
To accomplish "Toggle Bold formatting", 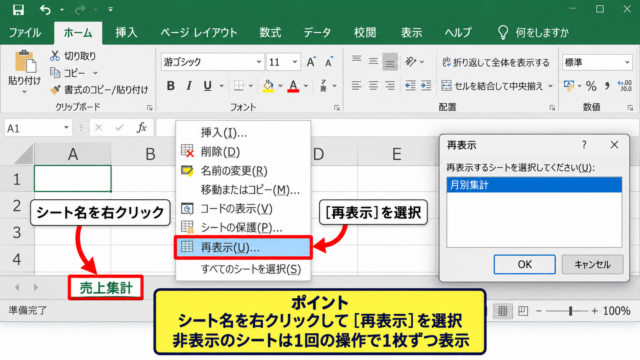I will (171, 86).
